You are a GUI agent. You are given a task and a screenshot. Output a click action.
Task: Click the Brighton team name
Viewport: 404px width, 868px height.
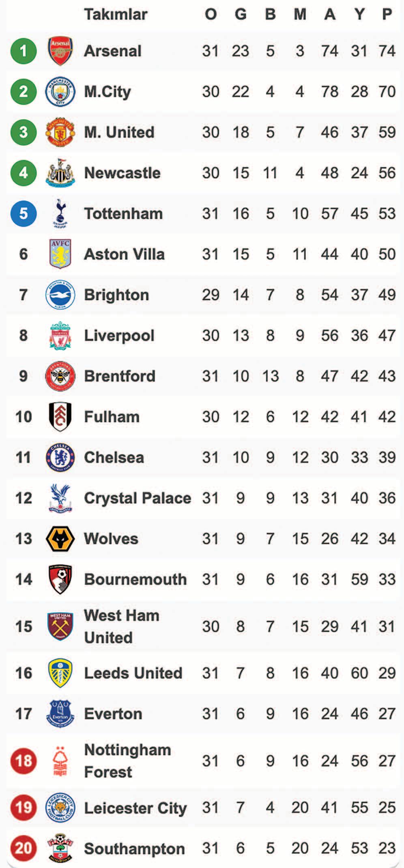116,295
